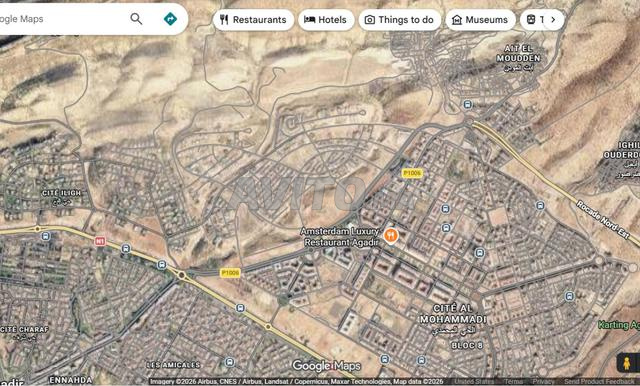The width and height of the screenshot is (640, 386).
Task: Click the CITÉ CHARAF label
Action: [24, 333]
